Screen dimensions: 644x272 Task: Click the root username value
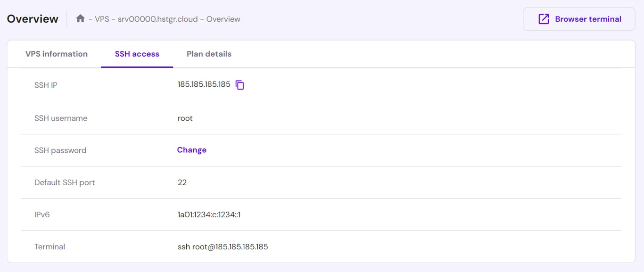(185, 118)
